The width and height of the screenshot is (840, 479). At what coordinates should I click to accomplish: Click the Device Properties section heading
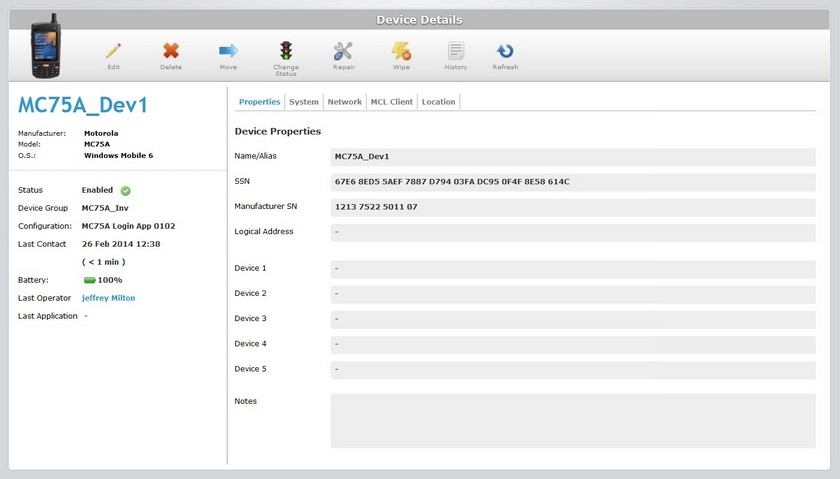coord(278,131)
